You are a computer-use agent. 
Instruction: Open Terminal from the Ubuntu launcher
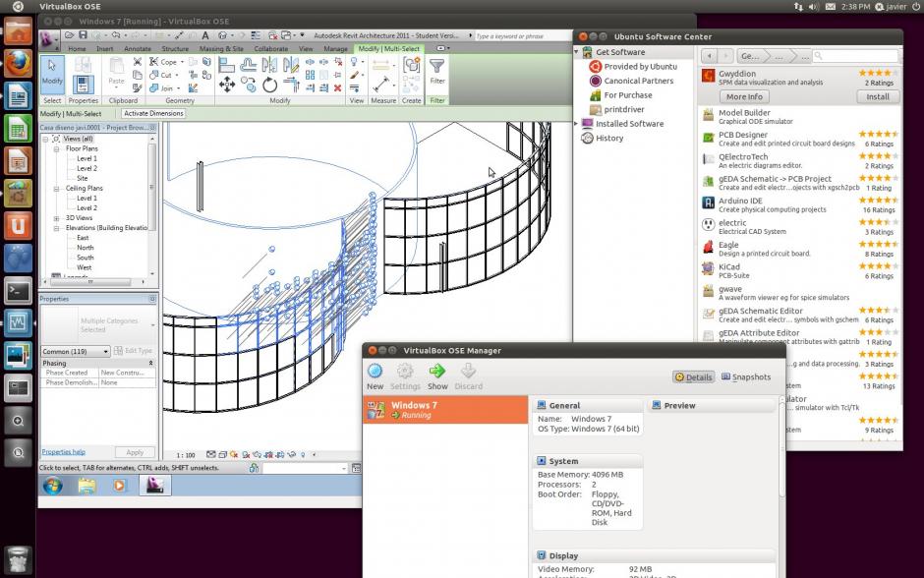pos(19,290)
